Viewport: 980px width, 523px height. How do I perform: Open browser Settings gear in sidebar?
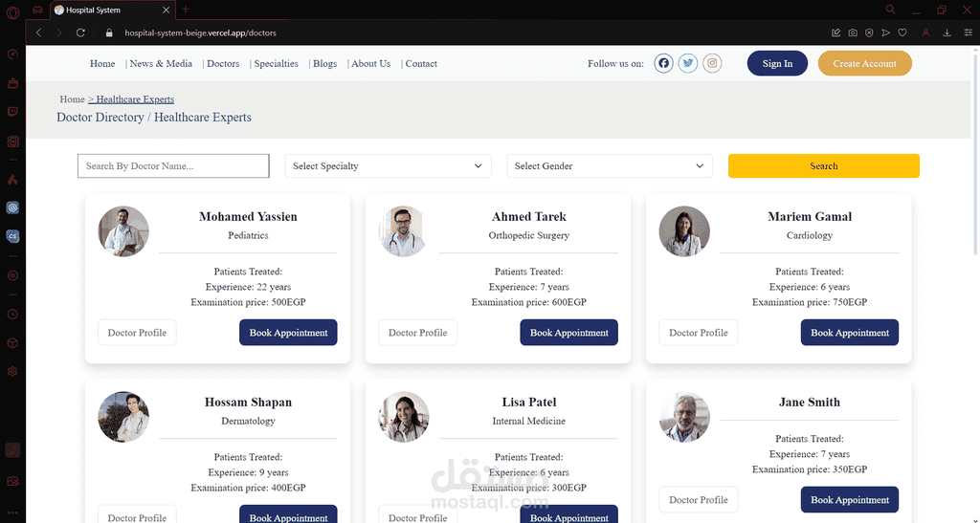coord(12,371)
